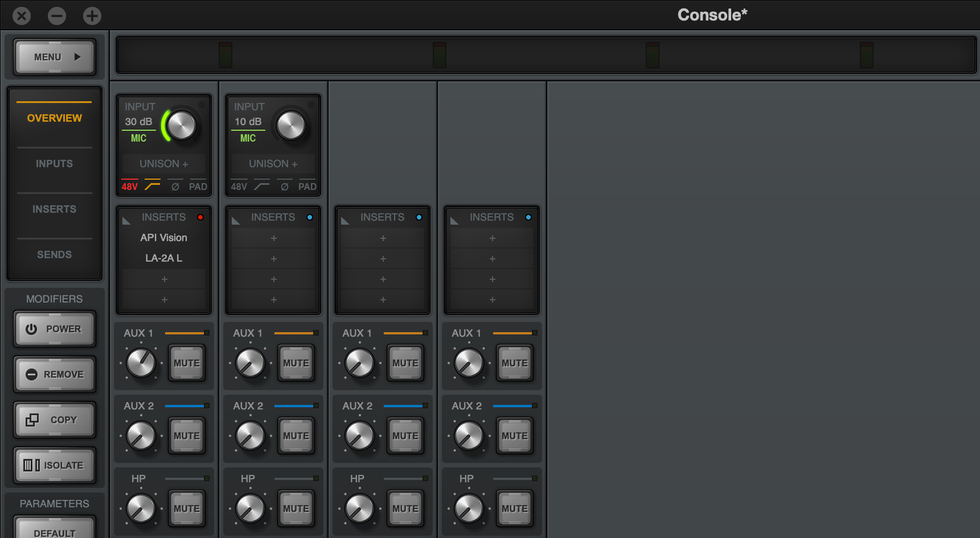This screenshot has height=538, width=980.
Task: Add plugin to last insert slot channel 4
Action: 492,299
